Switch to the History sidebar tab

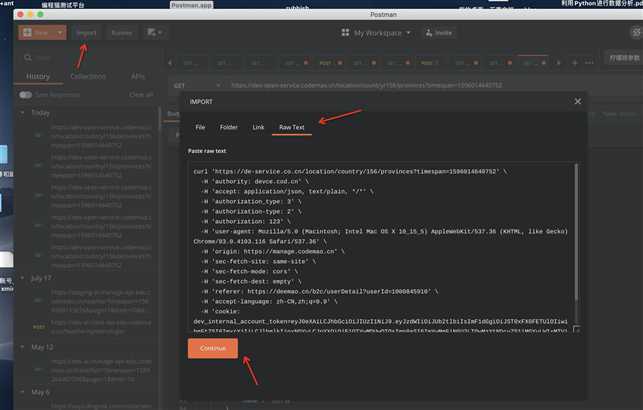point(38,77)
